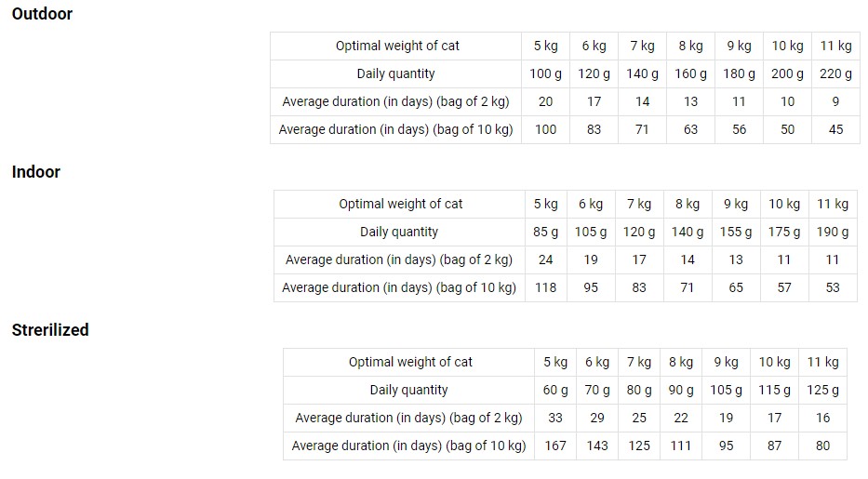
Task: Select the 60 g cell in Strerilized table
Action: 555,390
